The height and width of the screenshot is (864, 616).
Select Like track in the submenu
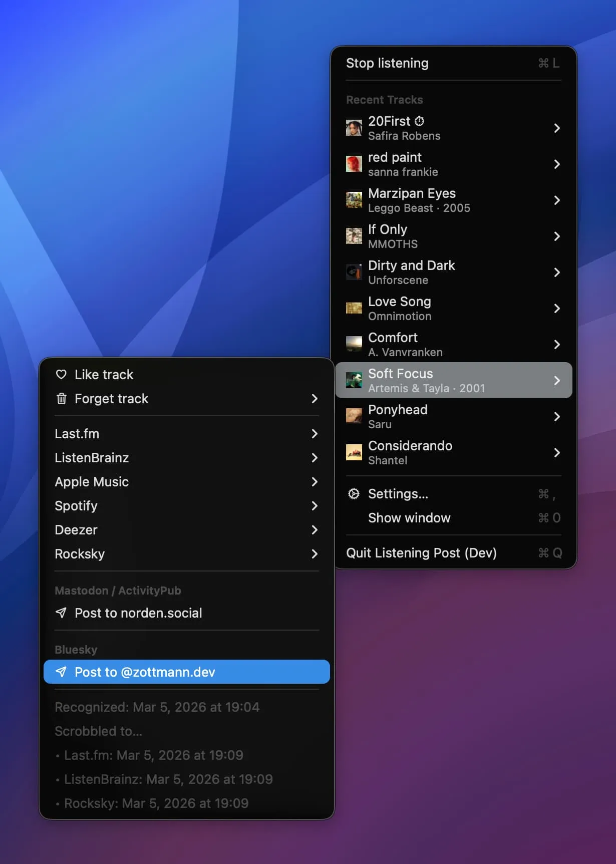click(187, 375)
